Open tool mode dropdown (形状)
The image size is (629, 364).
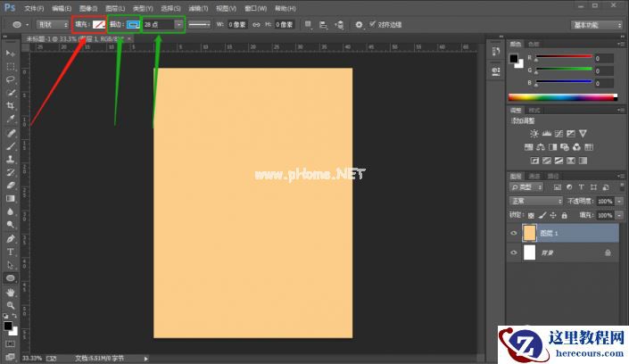(53, 25)
